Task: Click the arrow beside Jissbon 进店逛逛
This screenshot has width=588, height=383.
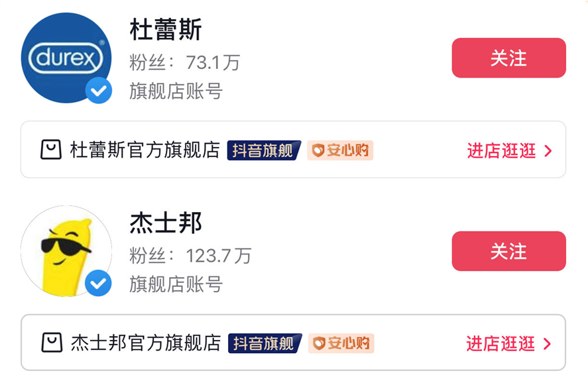Action: click(x=548, y=344)
